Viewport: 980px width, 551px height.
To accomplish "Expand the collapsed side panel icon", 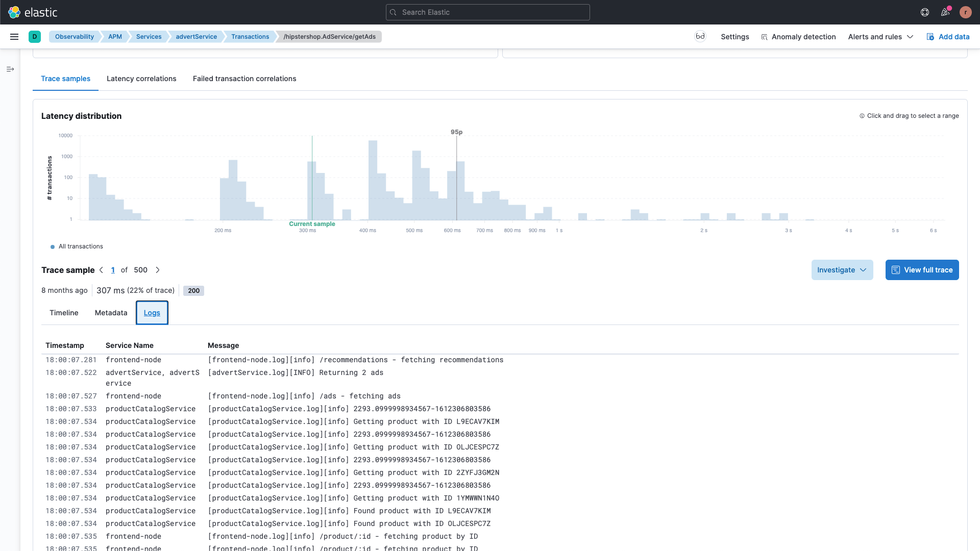I will (x=10, y=69).
